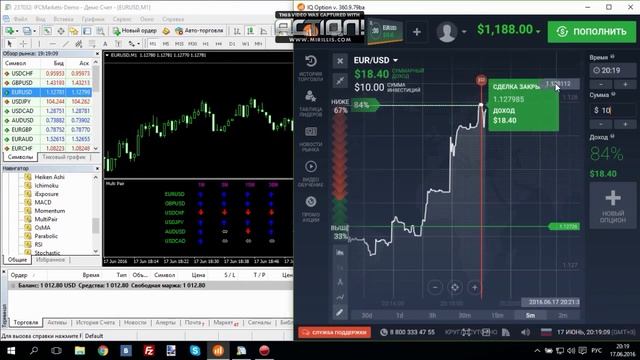Add a new asset tab with plus

click(416, 32)
